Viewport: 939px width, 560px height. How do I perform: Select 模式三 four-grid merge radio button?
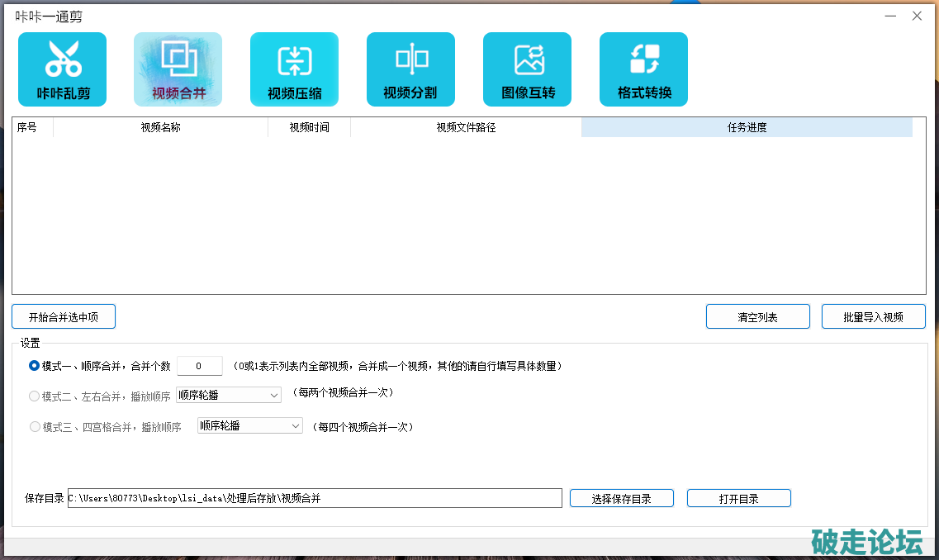[34, 427]
